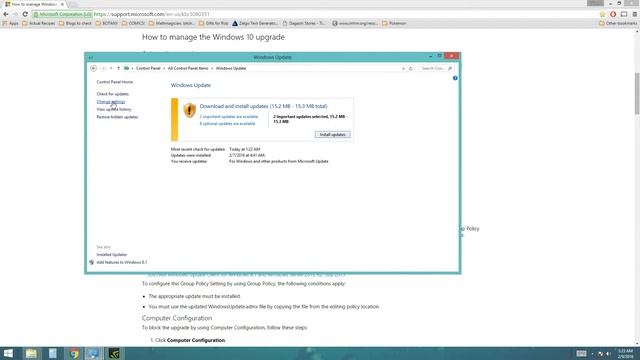Go to 'Control Panel Home'
640x360 pixels.
[x=115, y=82]
